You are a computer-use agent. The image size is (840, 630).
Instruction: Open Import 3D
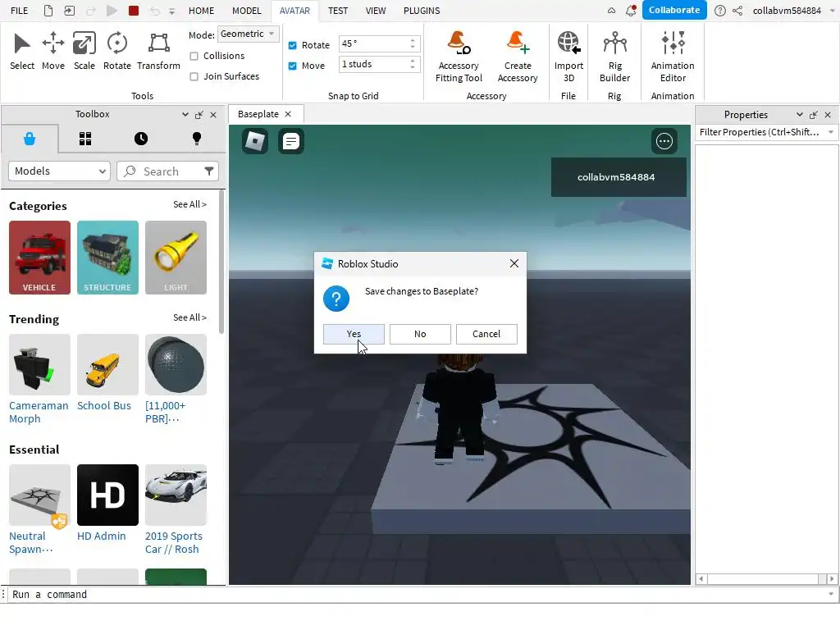tap(568, 57)
